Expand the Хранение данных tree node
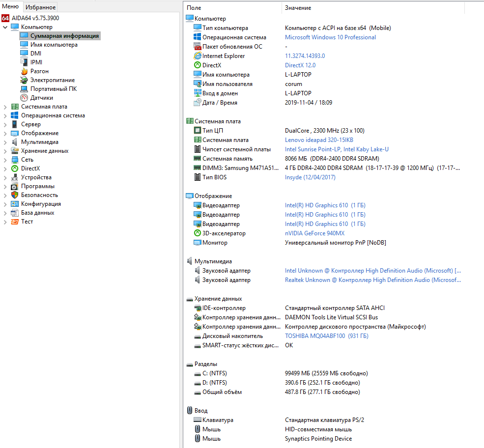The width and height of the screenshot is (484, 448). [5, 151]
